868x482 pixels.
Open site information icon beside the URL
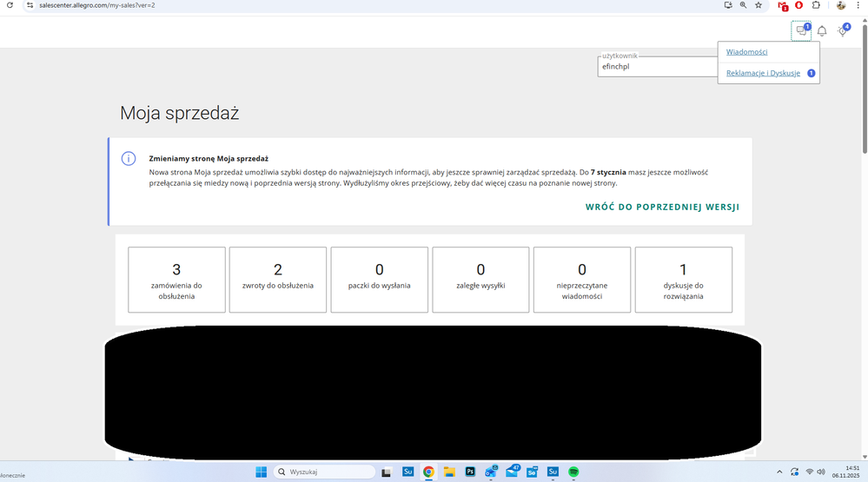pos(30,5)
